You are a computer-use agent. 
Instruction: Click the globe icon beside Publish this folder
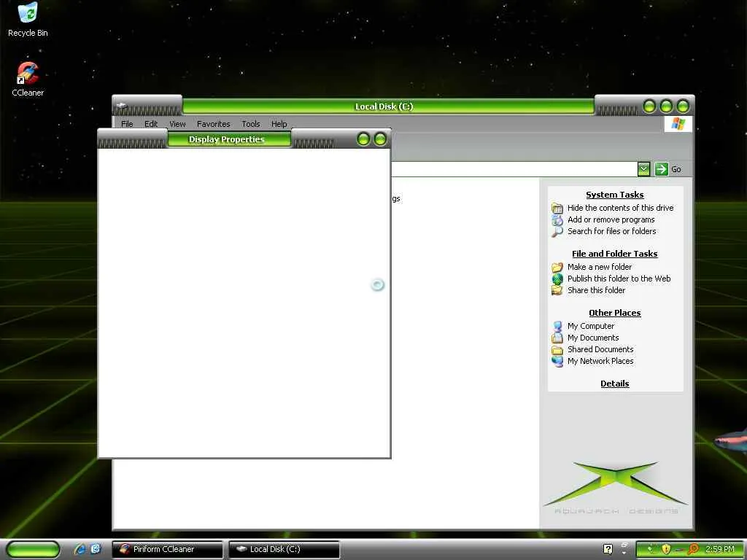pos(557,279)
